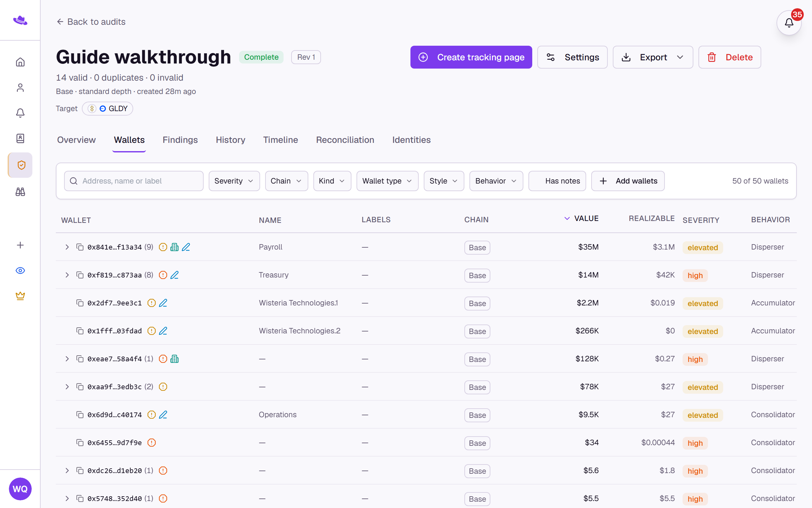Open audit Settings button

(572, 57)
